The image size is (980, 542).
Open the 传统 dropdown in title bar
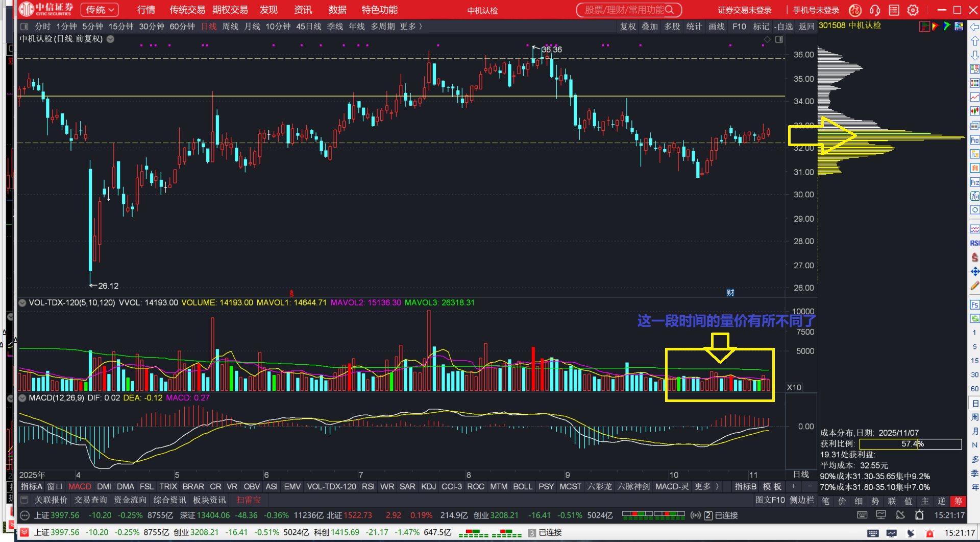tap(100, 10)
